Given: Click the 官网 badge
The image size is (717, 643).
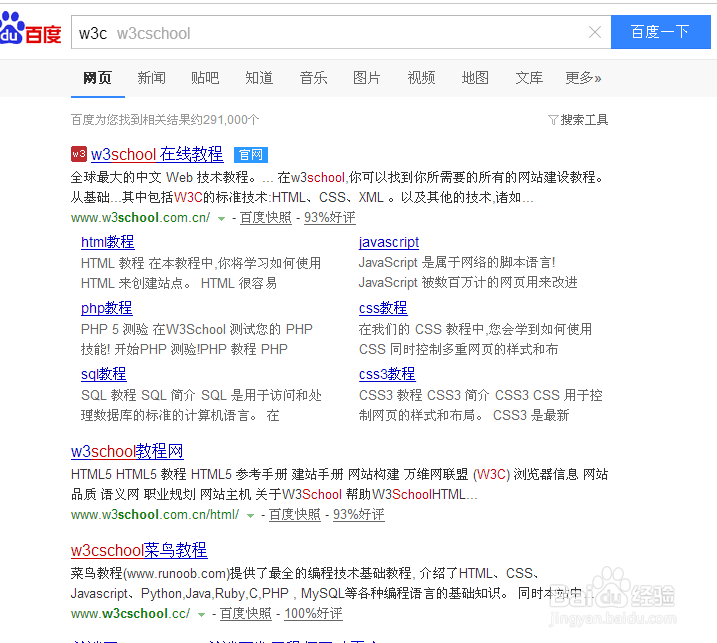Looking at the screenshot, I should [251, 155].
